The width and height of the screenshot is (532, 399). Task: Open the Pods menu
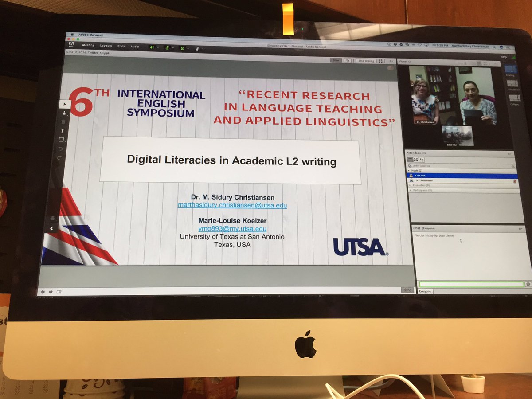click(x=121, y=46)
